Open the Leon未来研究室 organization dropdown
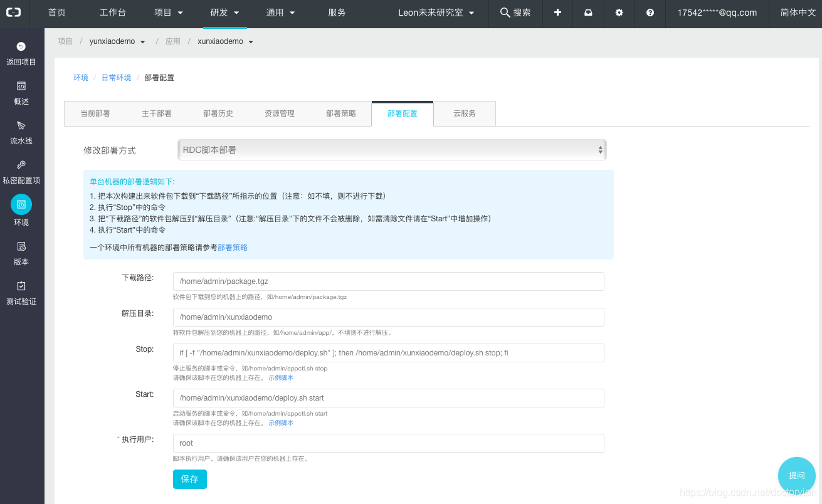The height and width of the screenshot is (504, 822). pyautogui.click(x=436, y=13)
